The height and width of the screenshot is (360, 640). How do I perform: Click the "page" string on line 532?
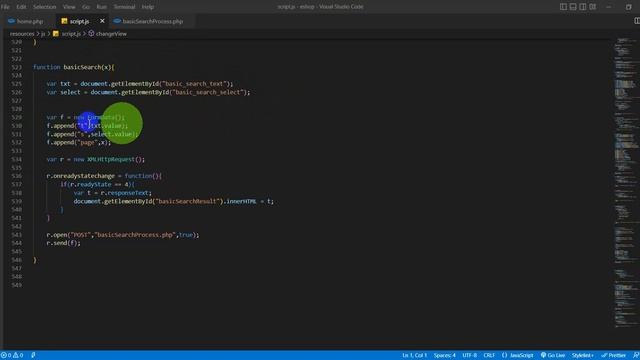coord(87,142)
